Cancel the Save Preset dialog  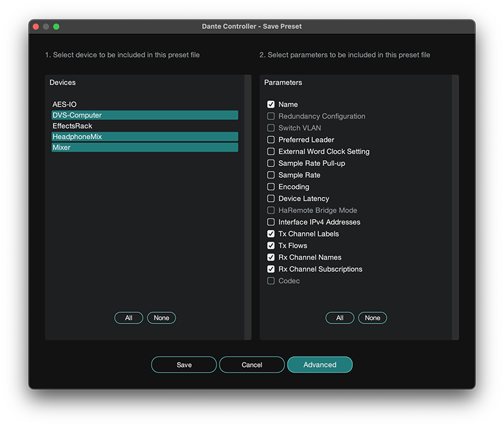[x=252, y=365]
